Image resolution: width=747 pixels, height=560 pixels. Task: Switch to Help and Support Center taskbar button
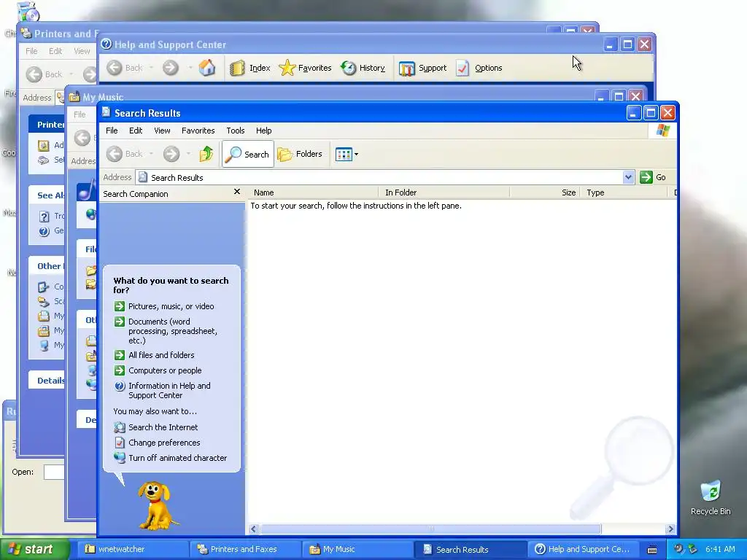coord(583,549)
